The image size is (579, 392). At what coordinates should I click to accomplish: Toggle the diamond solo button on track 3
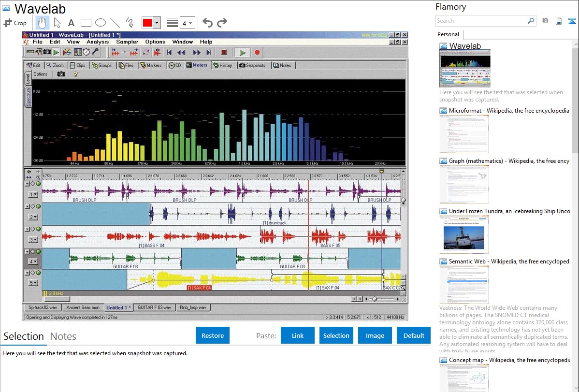point(32,229)
